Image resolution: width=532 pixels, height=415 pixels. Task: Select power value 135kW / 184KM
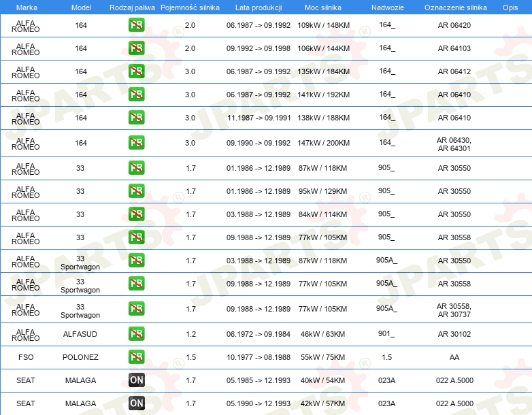coord(323,71)
